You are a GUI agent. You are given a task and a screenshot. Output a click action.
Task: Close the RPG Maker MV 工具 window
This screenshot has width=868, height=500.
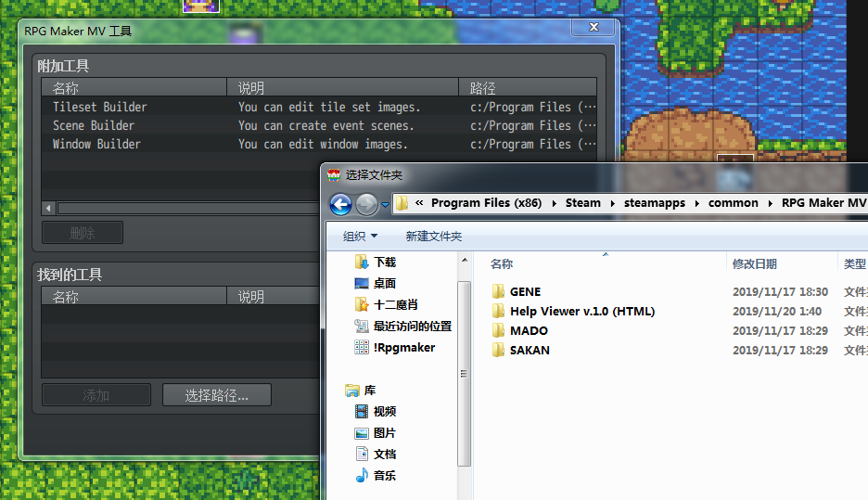[x=594, y=27]
